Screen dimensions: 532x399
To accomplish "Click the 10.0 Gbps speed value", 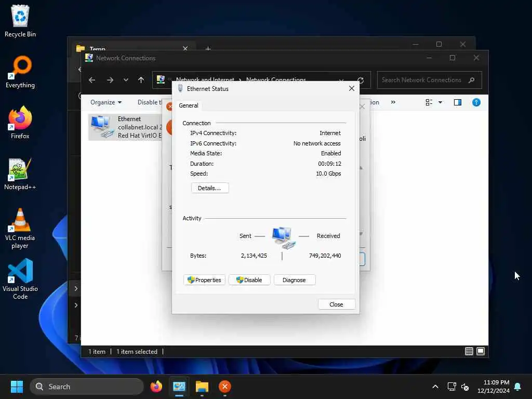I will pyautogui.click(x=328, y=174).
